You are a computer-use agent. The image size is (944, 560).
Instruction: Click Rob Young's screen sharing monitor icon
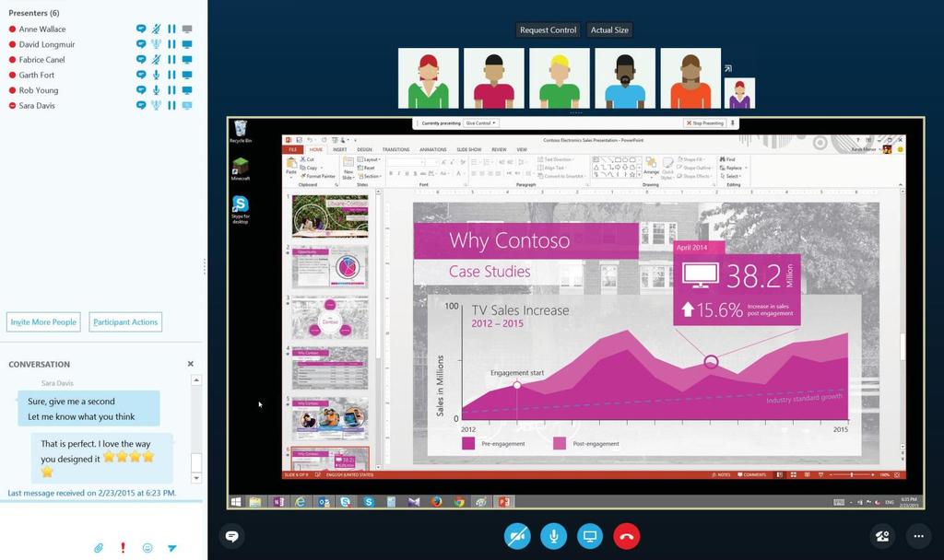[187, 90]
